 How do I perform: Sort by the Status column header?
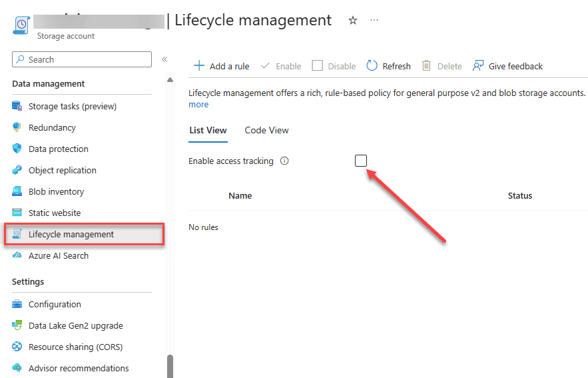(520, 195)
